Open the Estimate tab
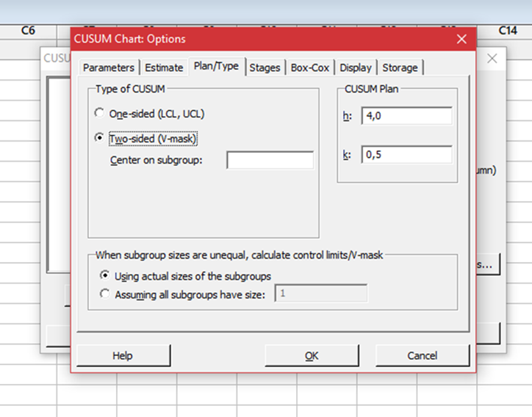 [164, 68]
